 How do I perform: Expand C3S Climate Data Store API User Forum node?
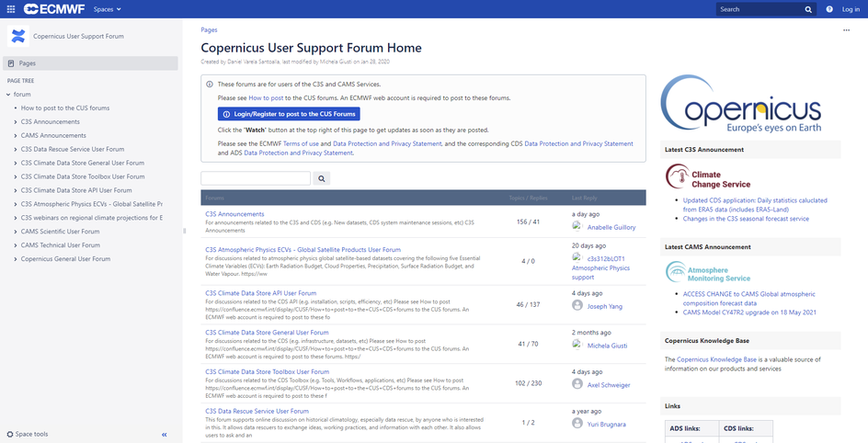[x=16, y=190]
